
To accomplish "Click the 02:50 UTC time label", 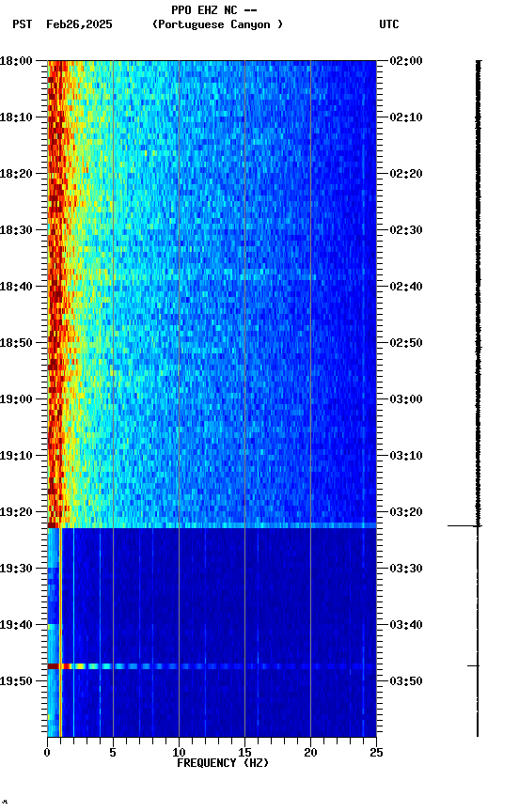I will coord(406,343).
